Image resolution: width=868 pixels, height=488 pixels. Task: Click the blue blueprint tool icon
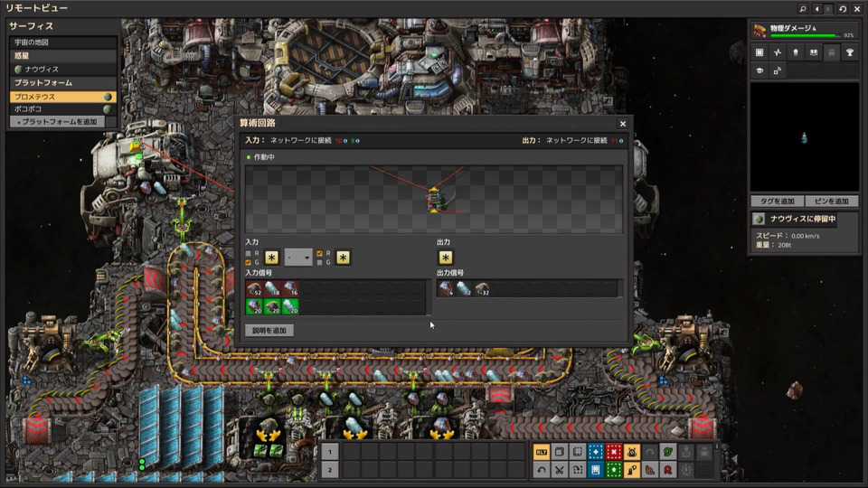point(596,452)
